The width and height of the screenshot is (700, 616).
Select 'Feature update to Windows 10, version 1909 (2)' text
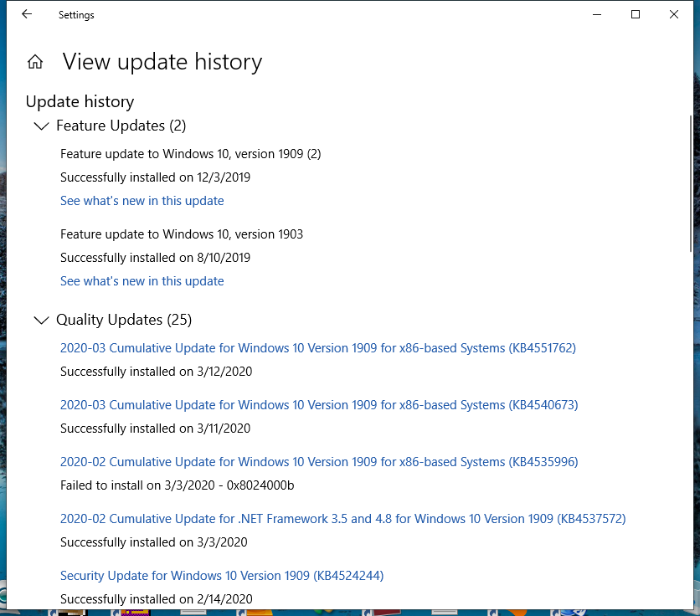click(x=191, y=154)
